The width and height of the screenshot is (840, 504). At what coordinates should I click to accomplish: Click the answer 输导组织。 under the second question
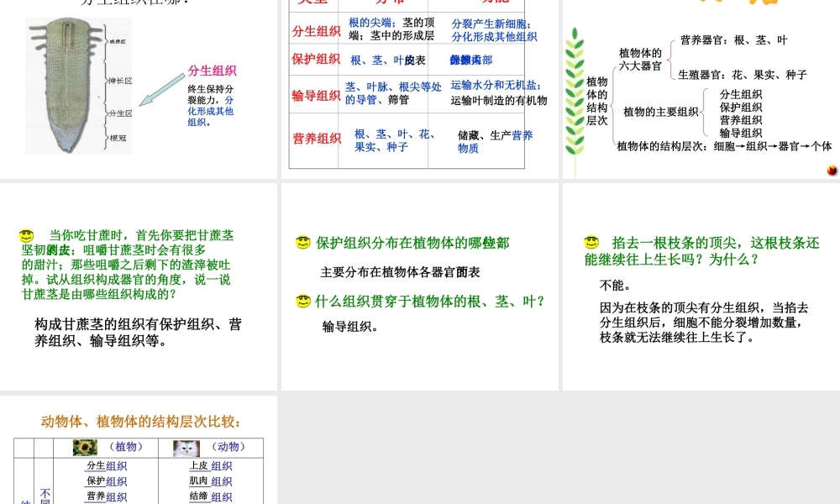(x=349, y=327)
